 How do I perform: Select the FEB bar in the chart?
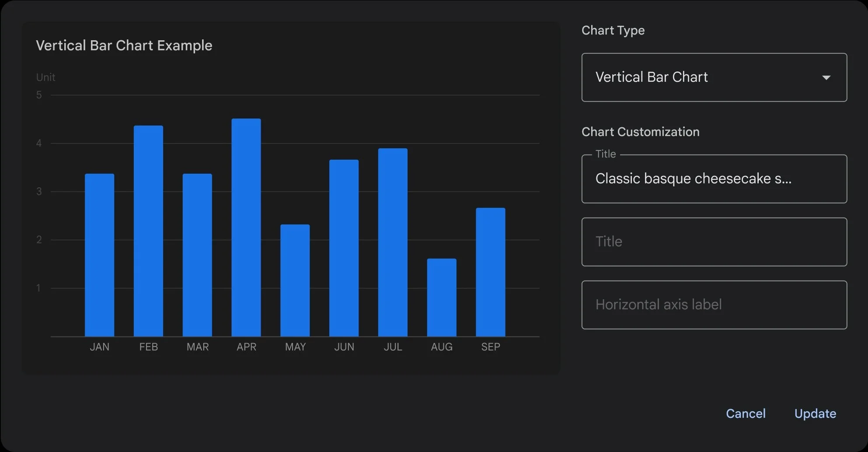pyautogui.click(x=148, y=231)
